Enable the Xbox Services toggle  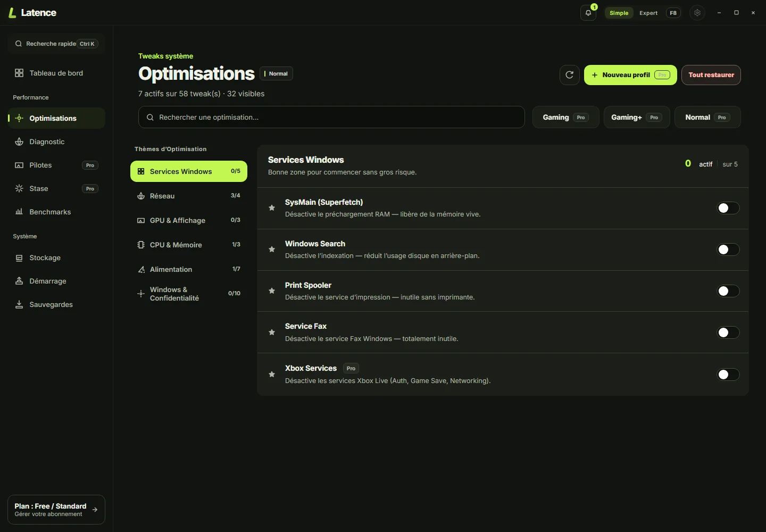pyautogui.click(x=728, y=375)
